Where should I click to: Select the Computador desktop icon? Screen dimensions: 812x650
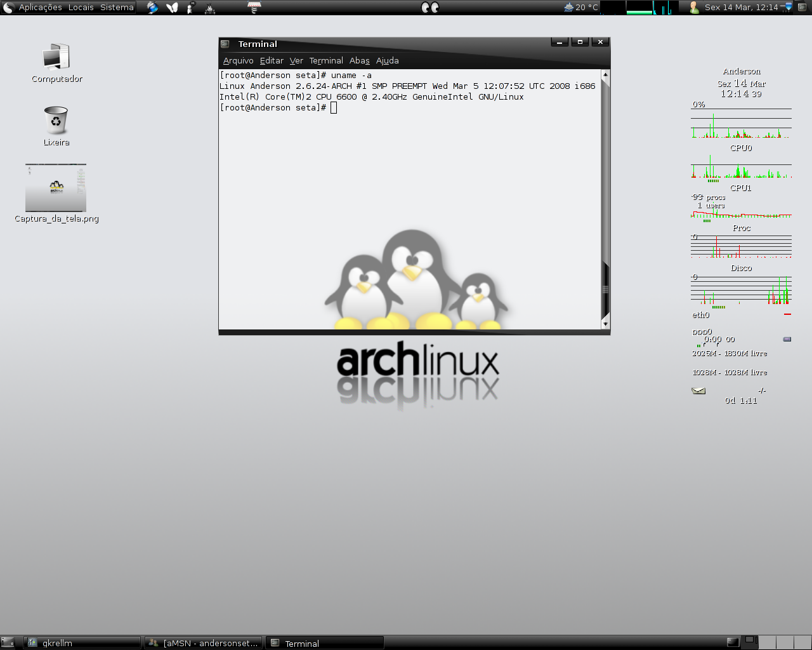click(x=56, y=62)
